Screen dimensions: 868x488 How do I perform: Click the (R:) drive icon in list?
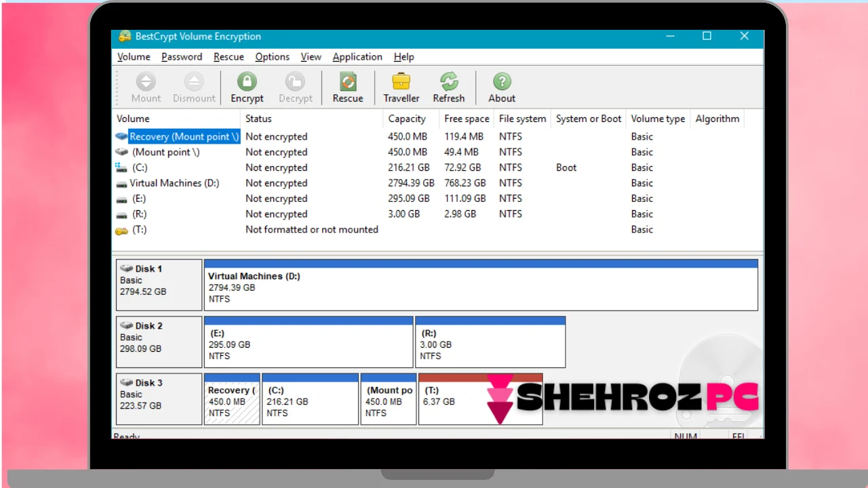[121, 214]
